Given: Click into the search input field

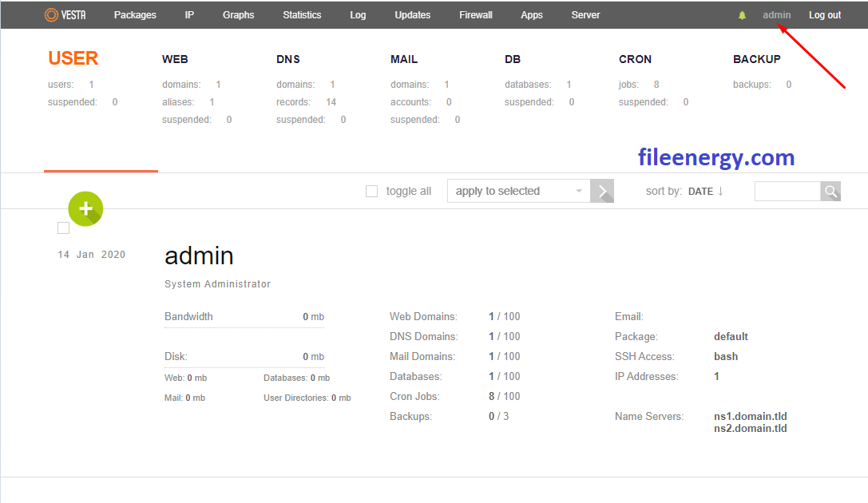Looking at the screenshot, I should click(x=787, y=192).
